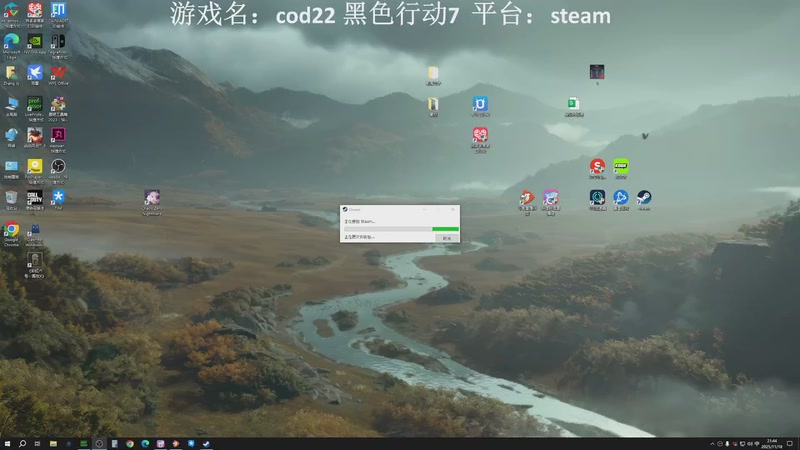Viewport: 800px width, 450px height.
Task: Open the zipped folder on desktop
Action: [433, 104]
